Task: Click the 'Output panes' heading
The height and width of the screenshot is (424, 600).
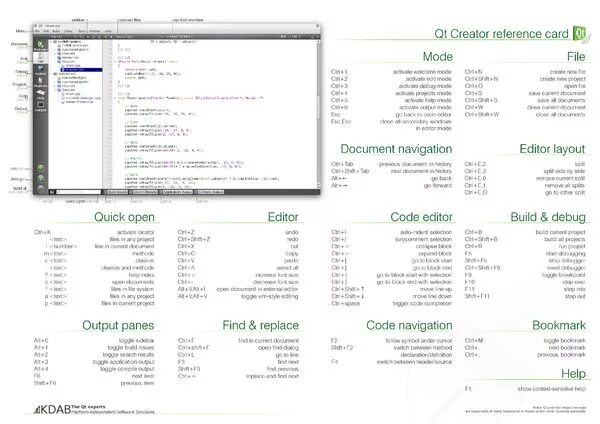Action: tap(118, 325)
